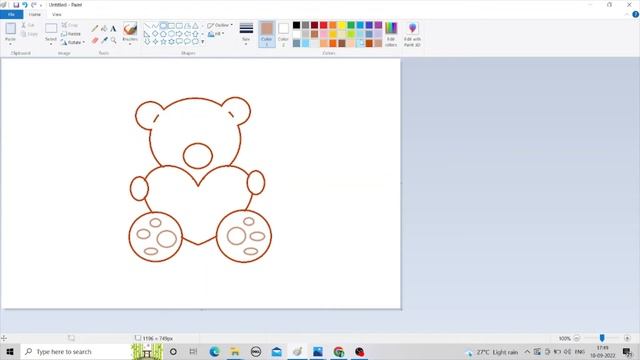The image size is (640, 360).
Task: Activate Color 2 selector
Action: click(283, 34)
